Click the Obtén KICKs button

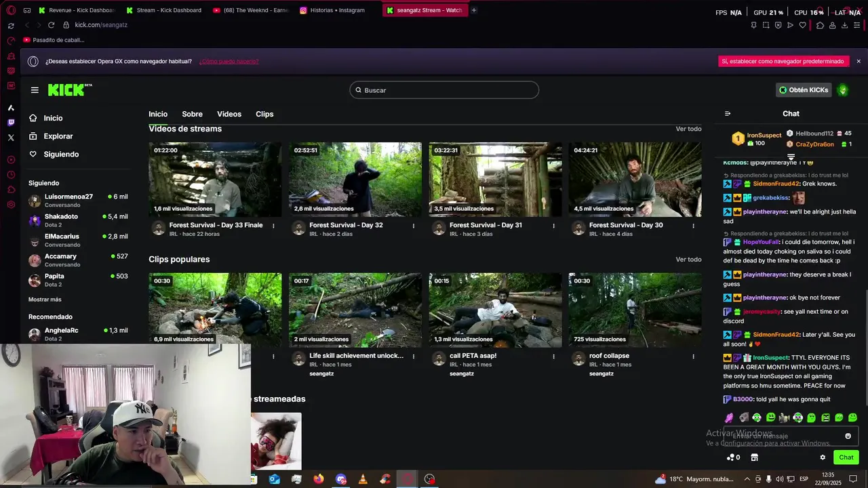pyautogui.click(x=804, y=90)
